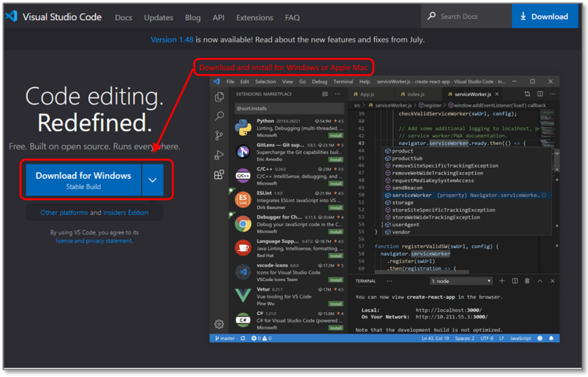
Task: Click the ESLint extension icon
Action: pos(243,199)
